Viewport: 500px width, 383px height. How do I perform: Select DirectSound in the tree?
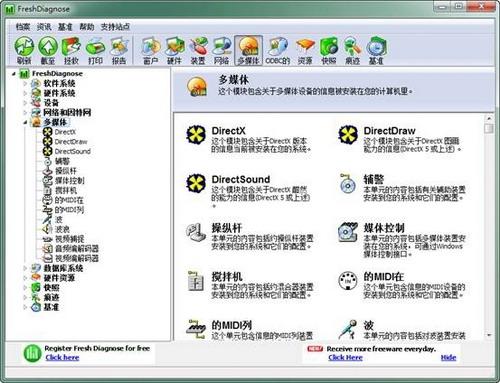coord(73,151)
